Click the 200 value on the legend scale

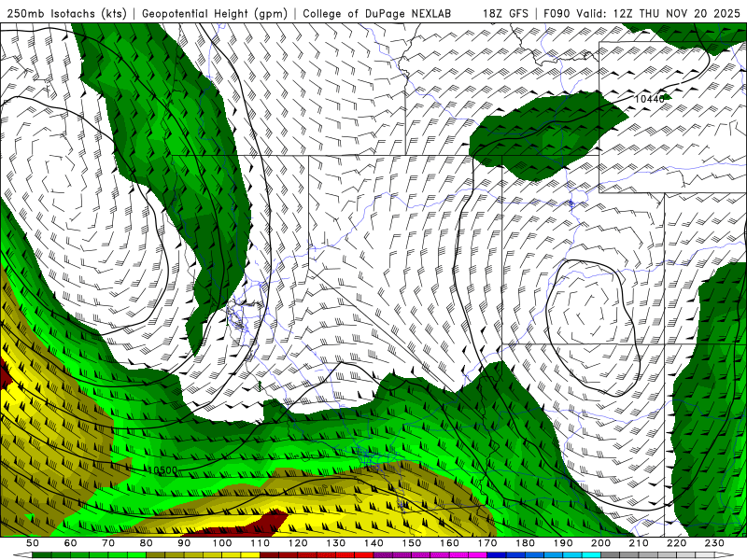601,543
